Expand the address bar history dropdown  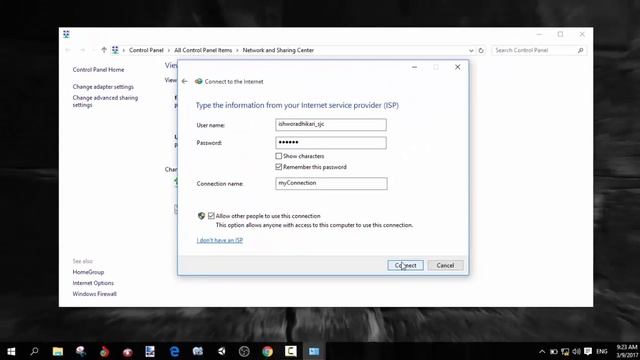pos(471,51)
